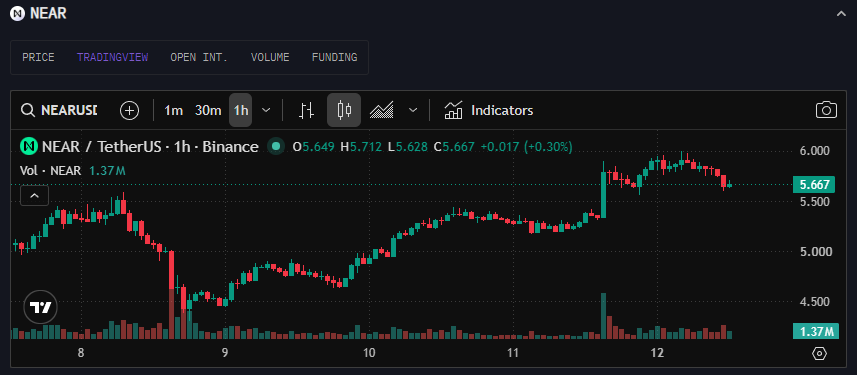Open the FUNDING tab

click(x=334, y=57)
